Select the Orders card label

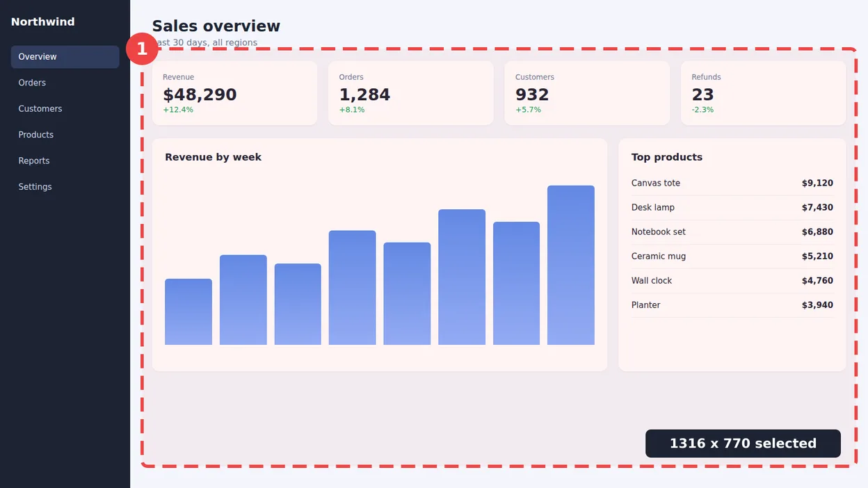tap(351, 77)
